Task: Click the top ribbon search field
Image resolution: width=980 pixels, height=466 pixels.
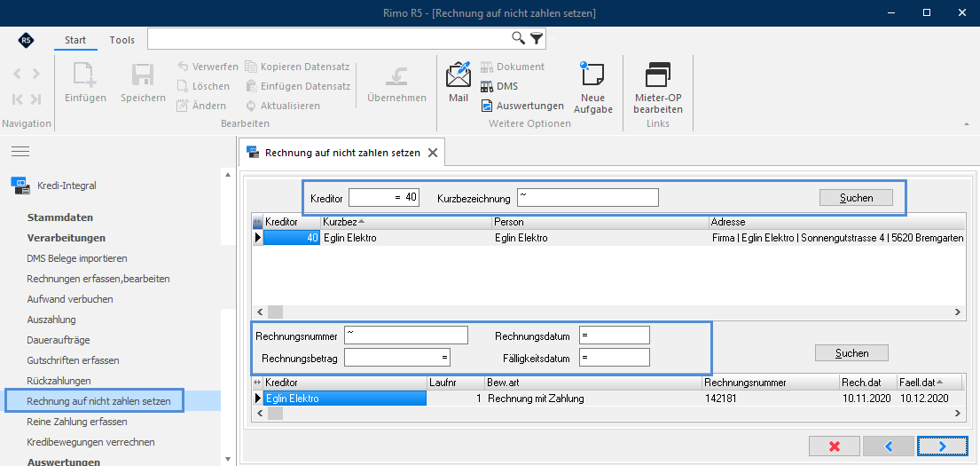Action: coord(329,38)
